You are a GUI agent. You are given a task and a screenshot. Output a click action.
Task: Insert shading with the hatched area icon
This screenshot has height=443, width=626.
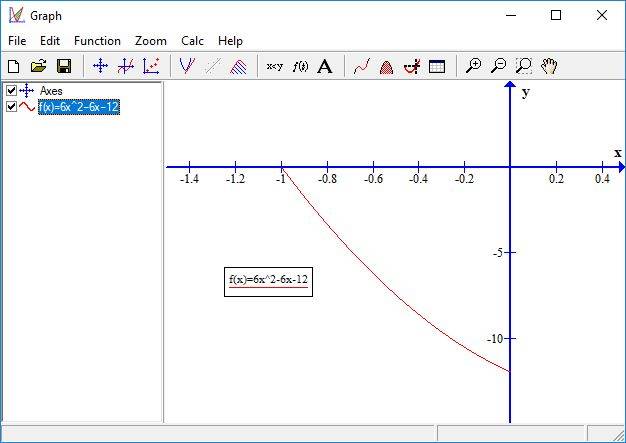(x=239, y=66)
